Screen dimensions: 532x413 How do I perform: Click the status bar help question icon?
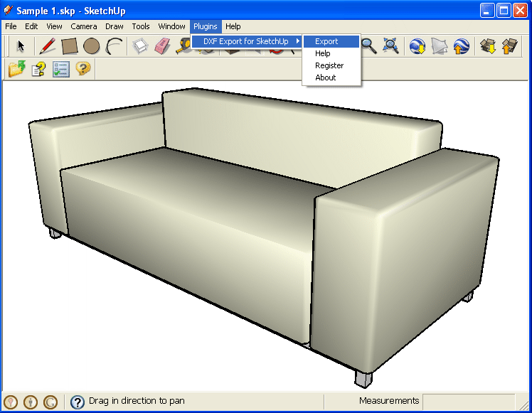pyautogui.click(x=78, y=402)
